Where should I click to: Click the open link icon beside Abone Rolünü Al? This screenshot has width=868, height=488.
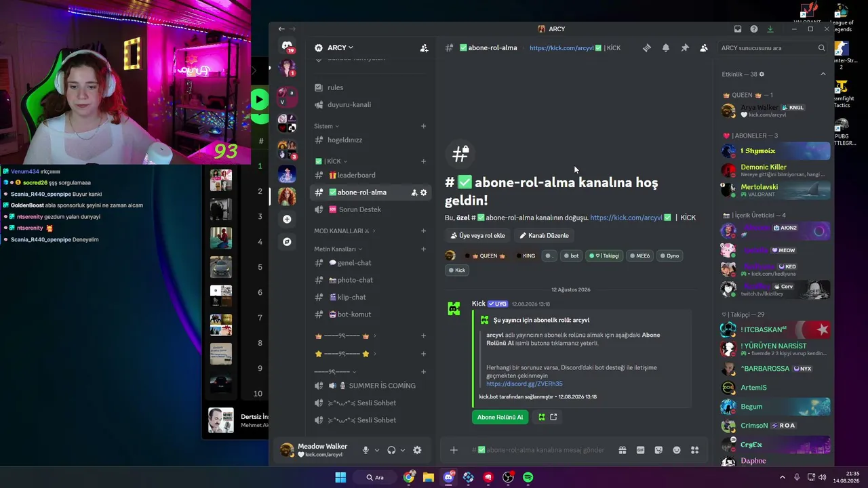(553, 417)
